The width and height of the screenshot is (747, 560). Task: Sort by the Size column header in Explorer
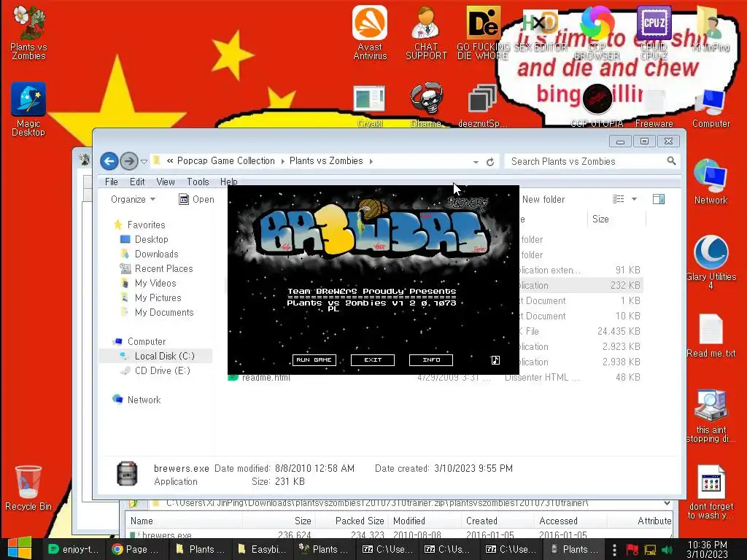pos(616,219)
